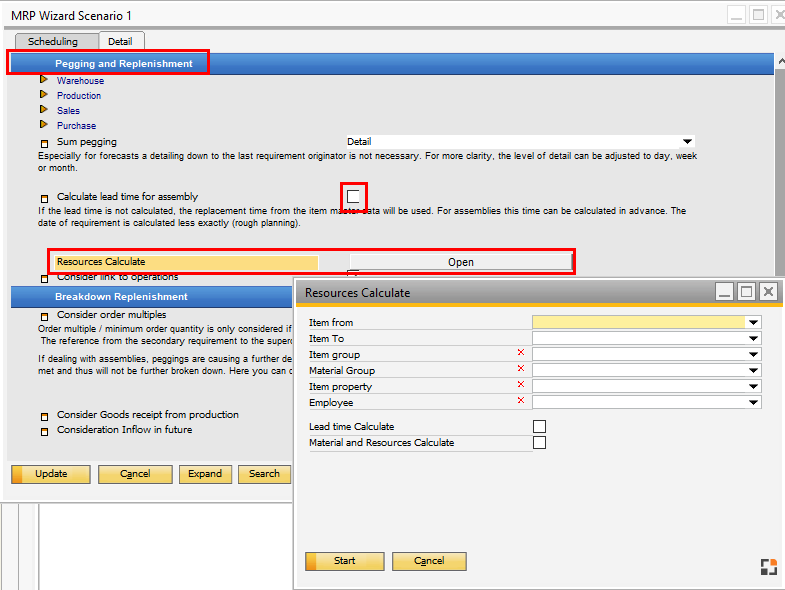Click the Sum pegging bullet icon

coord(44,143)
